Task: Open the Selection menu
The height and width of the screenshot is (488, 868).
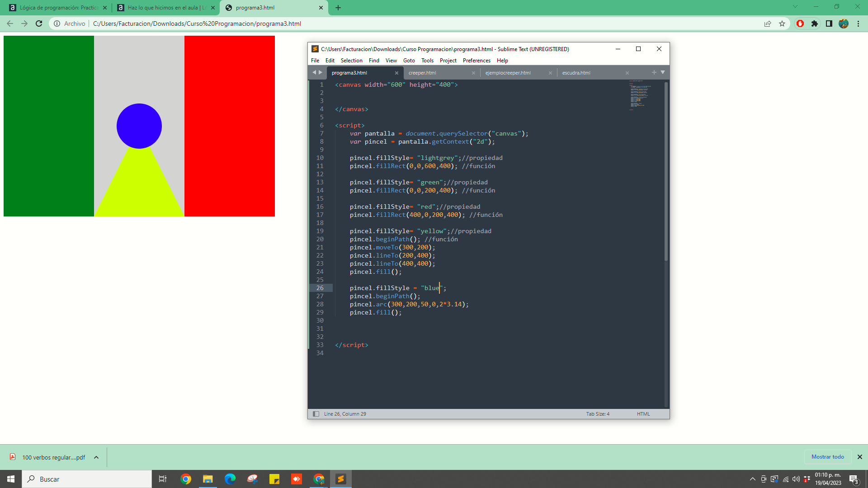Action: point(352,61)
